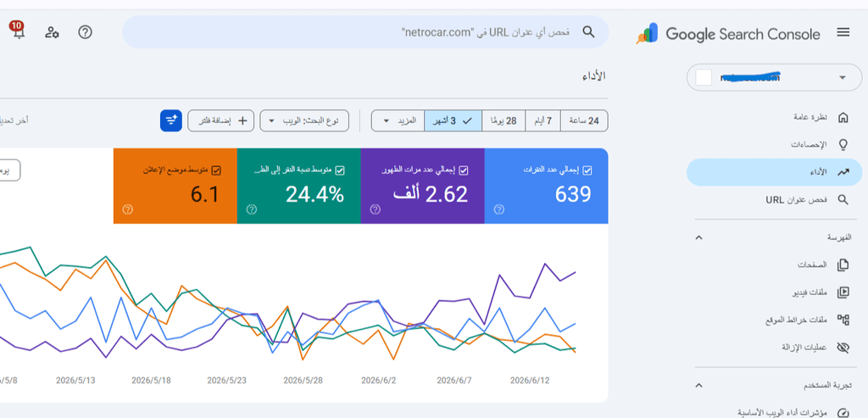Open نظرة عامة in sidebar
The height and width of the screenshot is (418, 868).
[775, 117]
